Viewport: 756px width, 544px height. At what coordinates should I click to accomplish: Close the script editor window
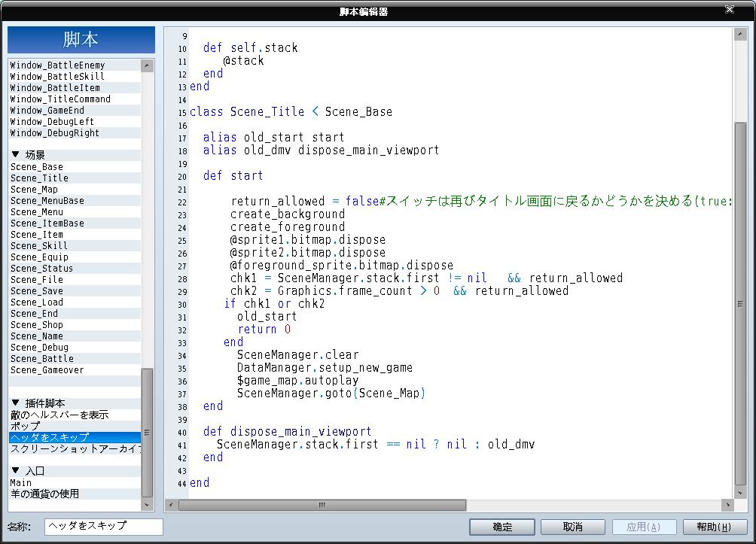[730, 9]
